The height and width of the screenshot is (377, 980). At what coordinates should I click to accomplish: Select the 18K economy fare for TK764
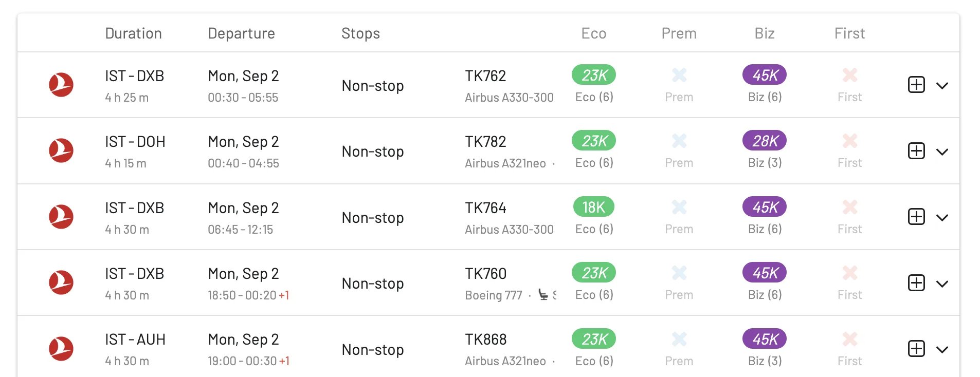click(594, 207)
